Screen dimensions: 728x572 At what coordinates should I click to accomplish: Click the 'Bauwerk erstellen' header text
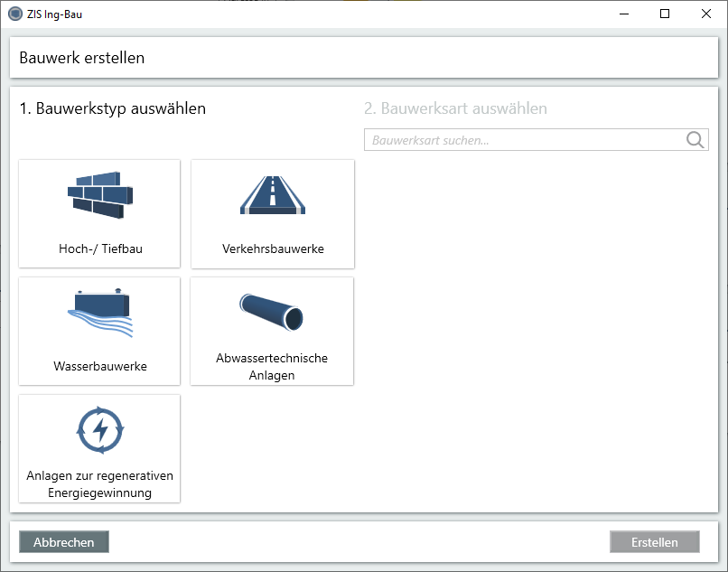82,58
